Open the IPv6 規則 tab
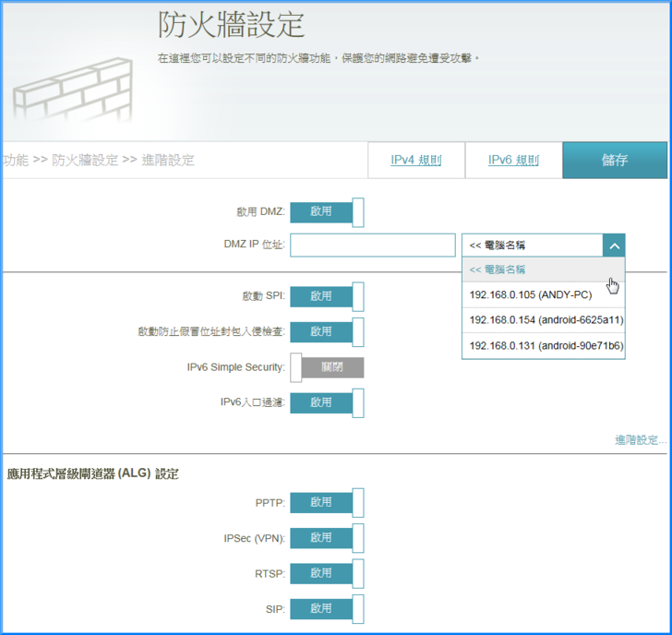The width and height of the screenshot is (672, 635). pyautogui.click(x=513, y=161)
